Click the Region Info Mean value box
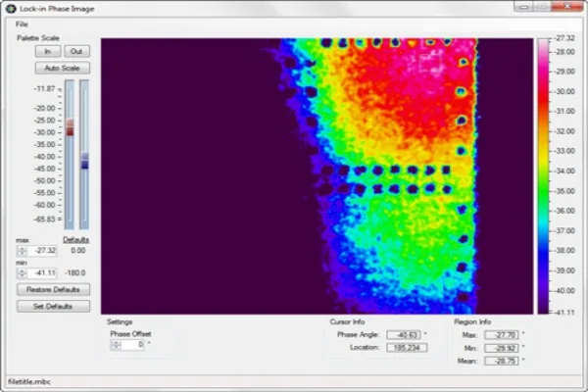588x392 pixels. pos(502,361)
